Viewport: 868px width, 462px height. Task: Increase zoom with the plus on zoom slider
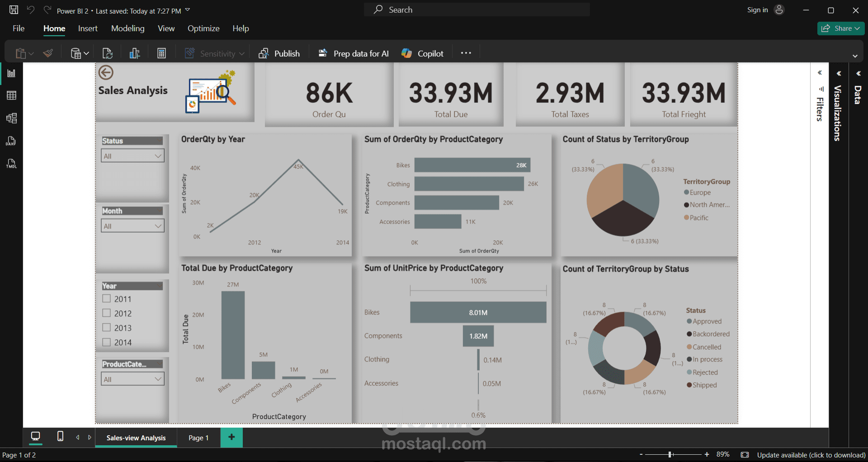708,454
